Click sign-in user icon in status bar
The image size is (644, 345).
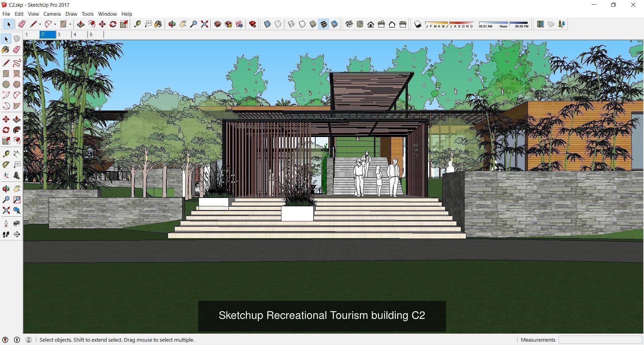click(29, 340)
